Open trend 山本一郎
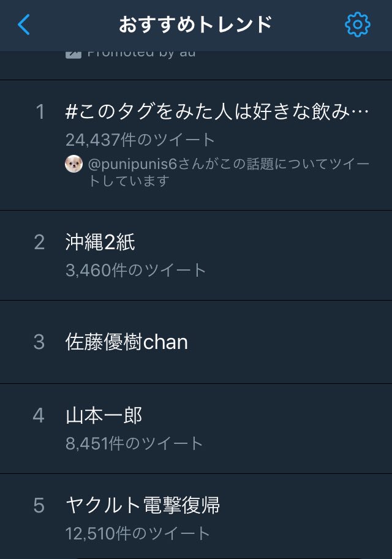 [104, 416]
